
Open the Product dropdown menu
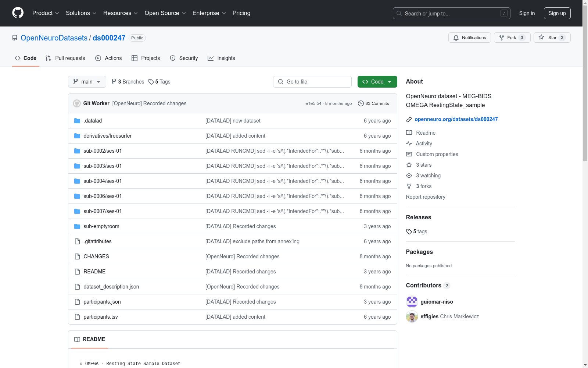tap(46, 13)
